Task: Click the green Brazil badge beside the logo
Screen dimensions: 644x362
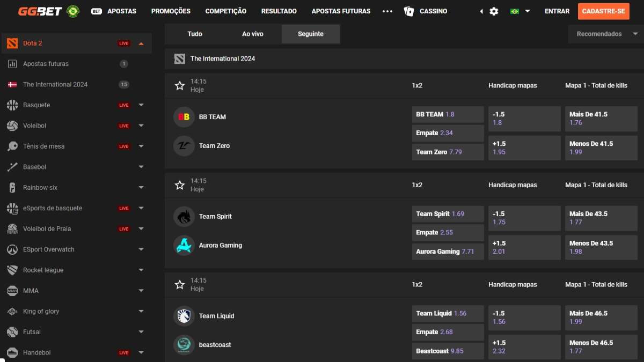Action: 73,11
